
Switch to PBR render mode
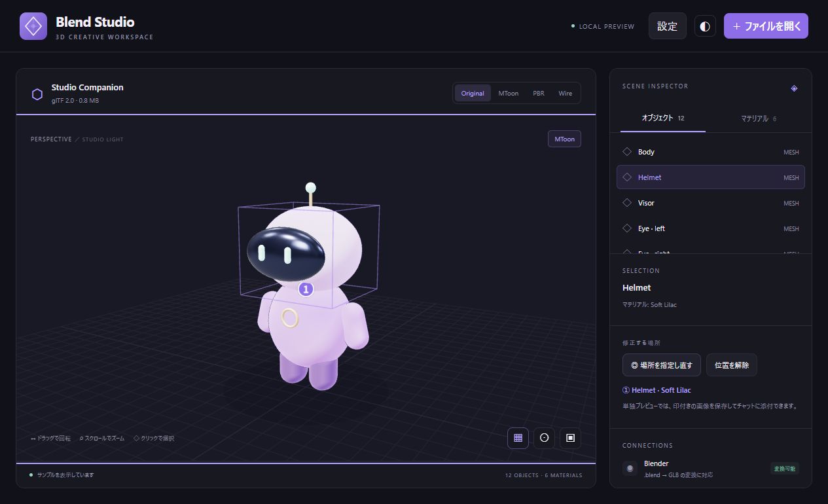pyautogui.click(x=539, y=93)
